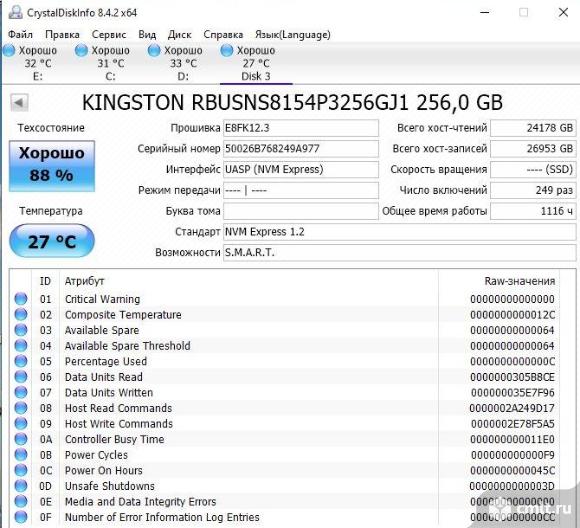Select the Disk 3 tab
The height and width of the screenshot is (528, 580).
[x=255, y=63]
